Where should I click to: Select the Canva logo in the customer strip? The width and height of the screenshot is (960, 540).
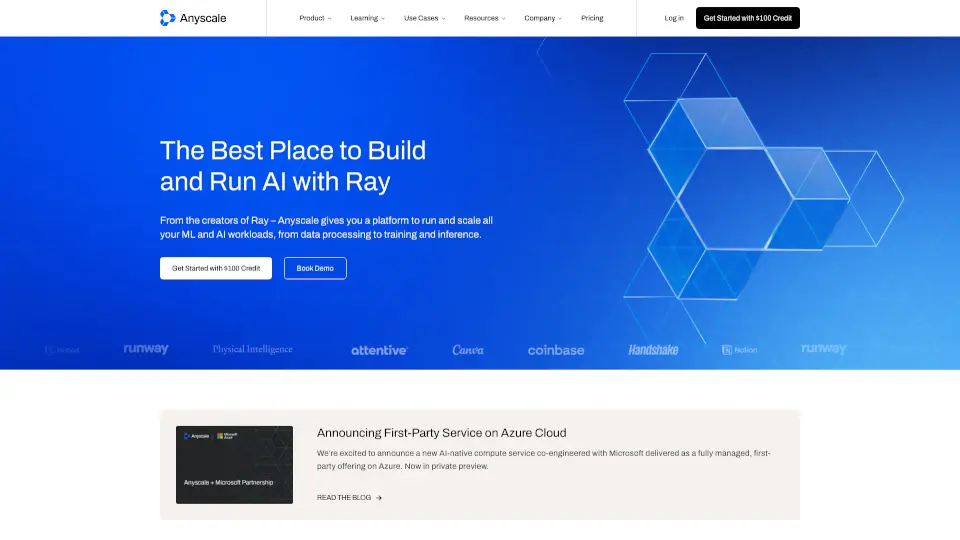(x=468, y=350)
